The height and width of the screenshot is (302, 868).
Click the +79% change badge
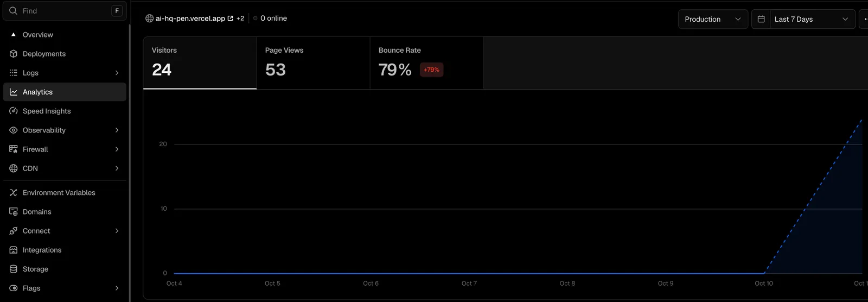pos(432,70)
